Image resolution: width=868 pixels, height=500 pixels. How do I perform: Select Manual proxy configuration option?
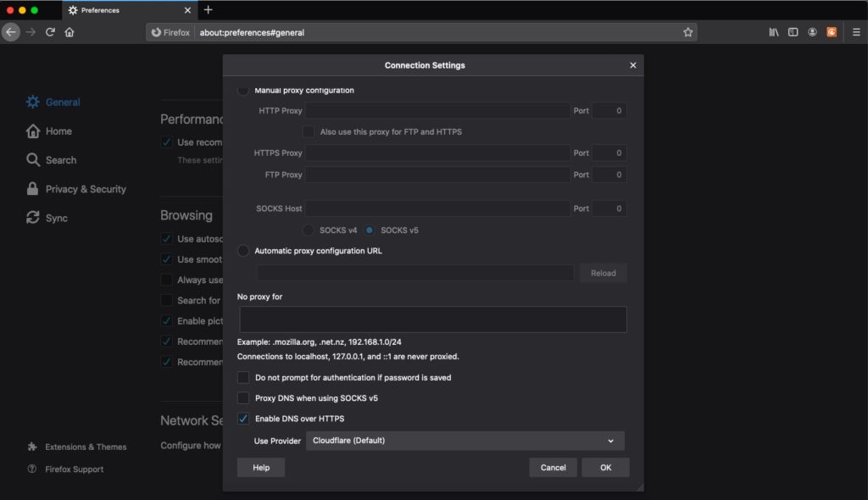243,90
